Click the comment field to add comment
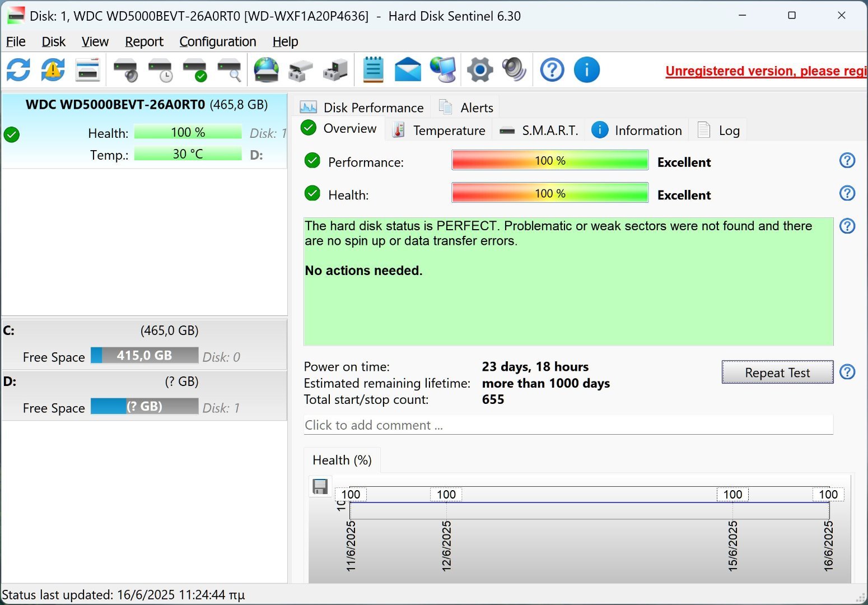 (x=568, y=425)
